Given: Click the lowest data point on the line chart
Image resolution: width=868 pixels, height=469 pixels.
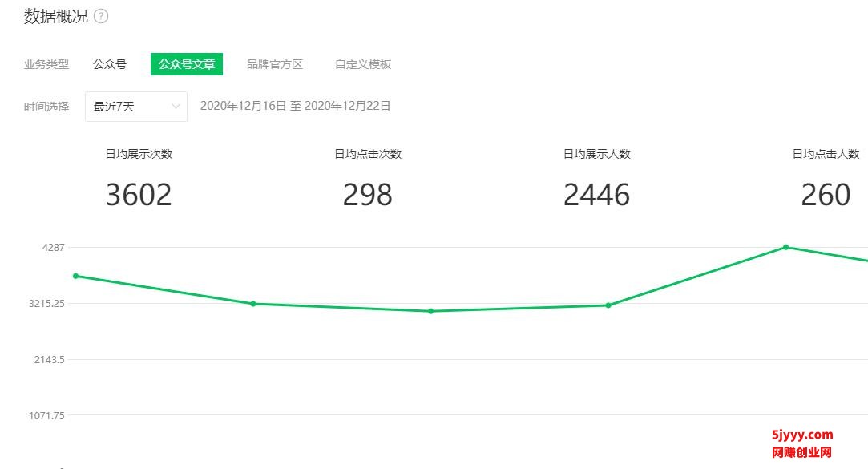Looking at the screenshot, I should tap(430, 311).
